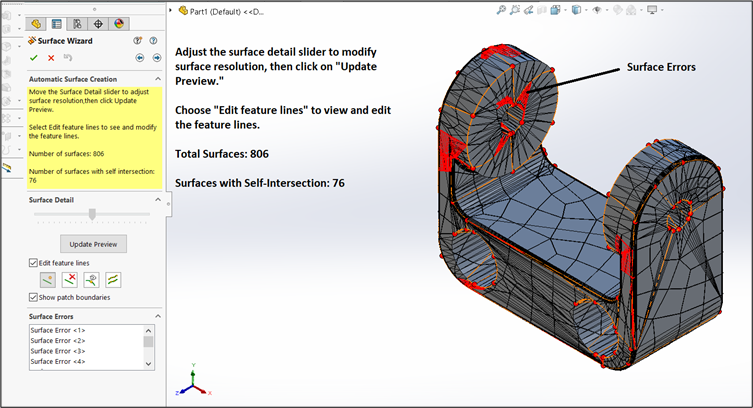Switch to the PropertyManager tab
Image resolution: width=753 pixels, height=408 pixels.
point(56,23)
